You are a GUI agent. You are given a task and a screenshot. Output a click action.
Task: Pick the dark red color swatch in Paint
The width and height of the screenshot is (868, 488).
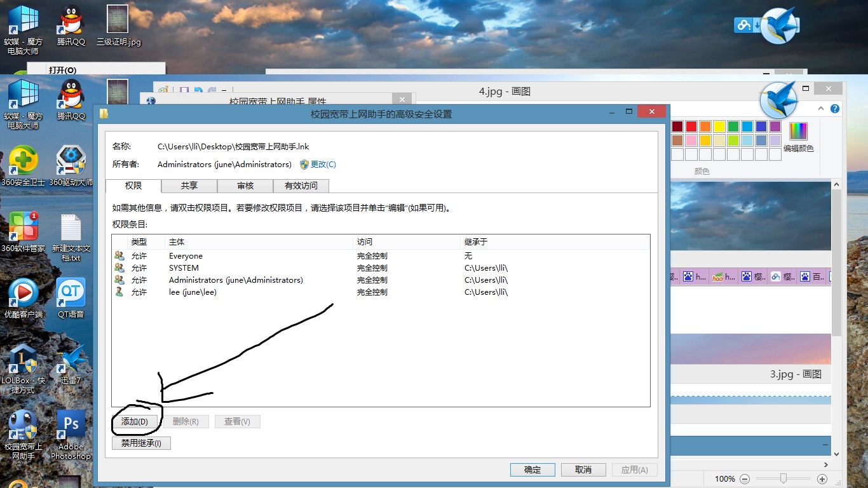click(677, 126)
